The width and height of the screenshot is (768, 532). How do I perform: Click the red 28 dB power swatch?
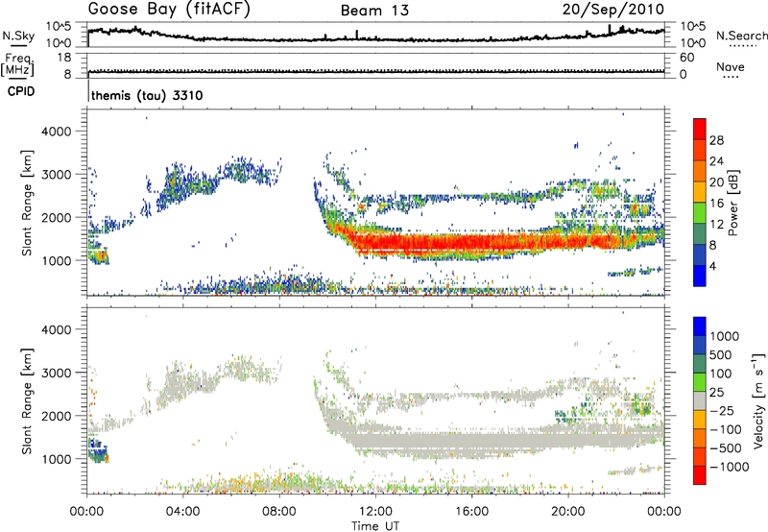pos(700,130)
